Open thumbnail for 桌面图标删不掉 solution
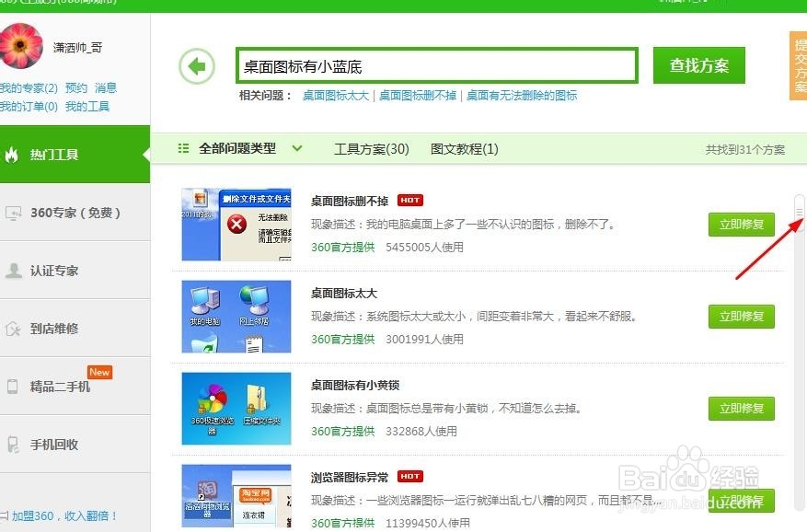 236,224
